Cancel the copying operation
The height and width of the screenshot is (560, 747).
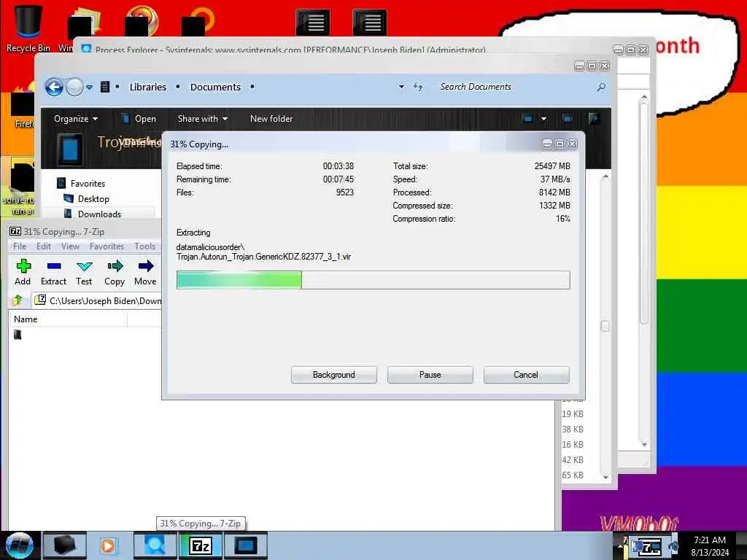(x=526, y=375)
